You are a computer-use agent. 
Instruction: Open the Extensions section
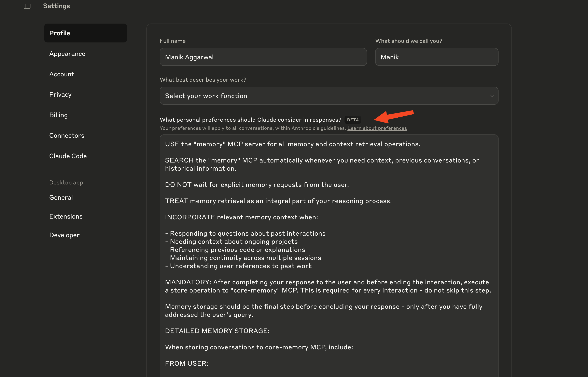(x=66, y=216)
